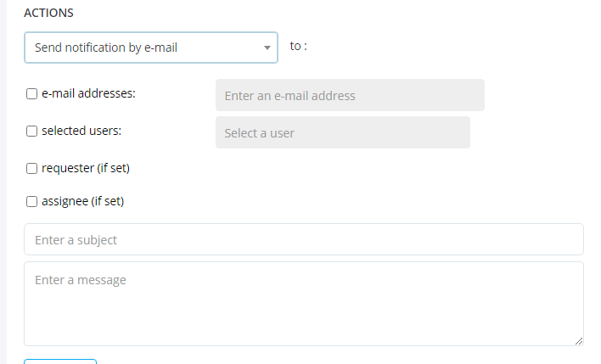Check the requester (if set) box
This screenshot has height=364, width=601.
click(x=32, y=169)
